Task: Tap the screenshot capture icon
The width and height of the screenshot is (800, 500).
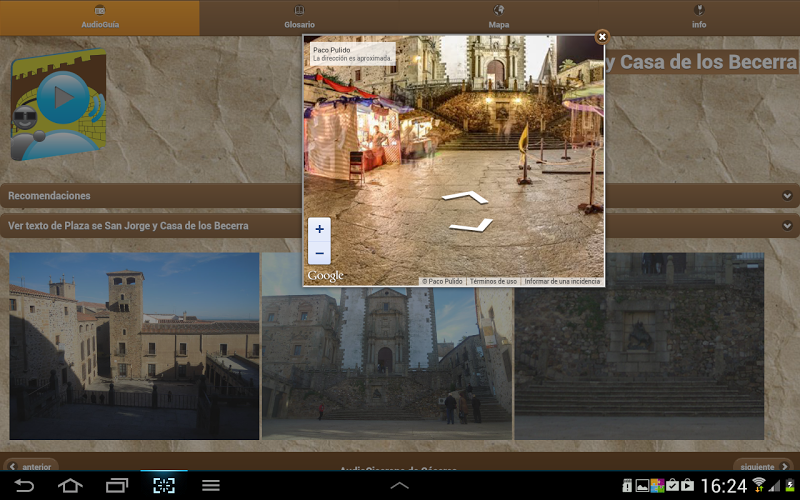Action: click(163, 486)
